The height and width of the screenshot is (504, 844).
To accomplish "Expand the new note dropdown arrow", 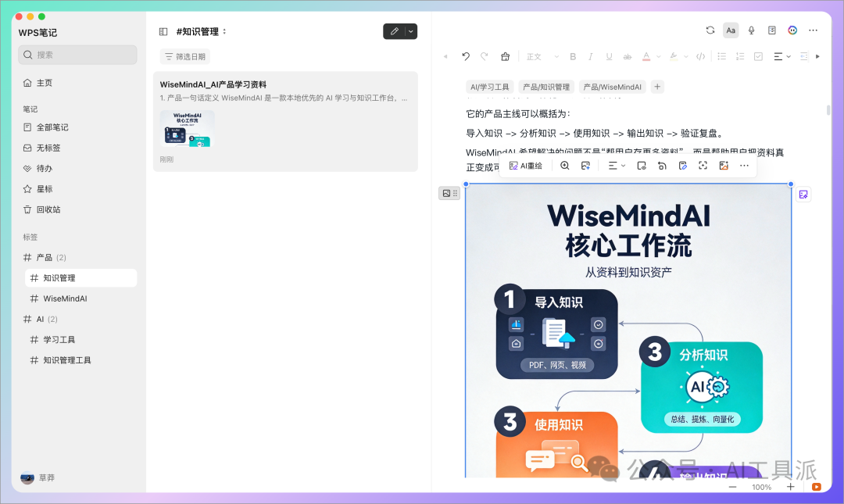I will coord(411,31).
